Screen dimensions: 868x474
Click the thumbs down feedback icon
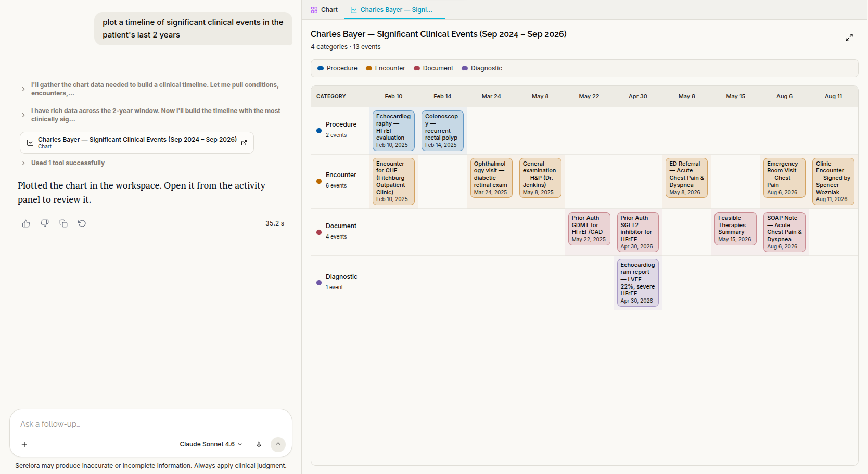point(45,223)
